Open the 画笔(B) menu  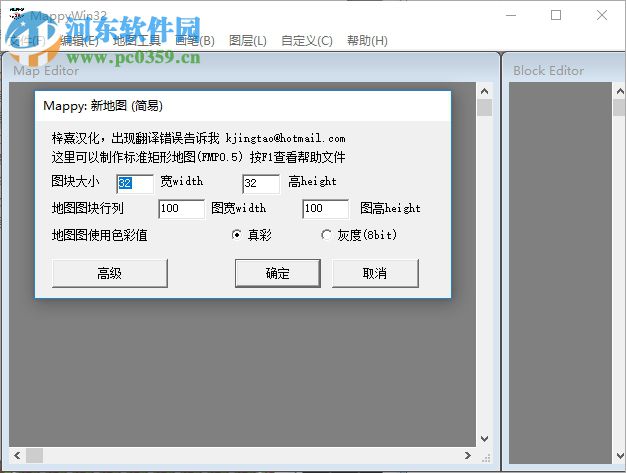coord(195,41)
